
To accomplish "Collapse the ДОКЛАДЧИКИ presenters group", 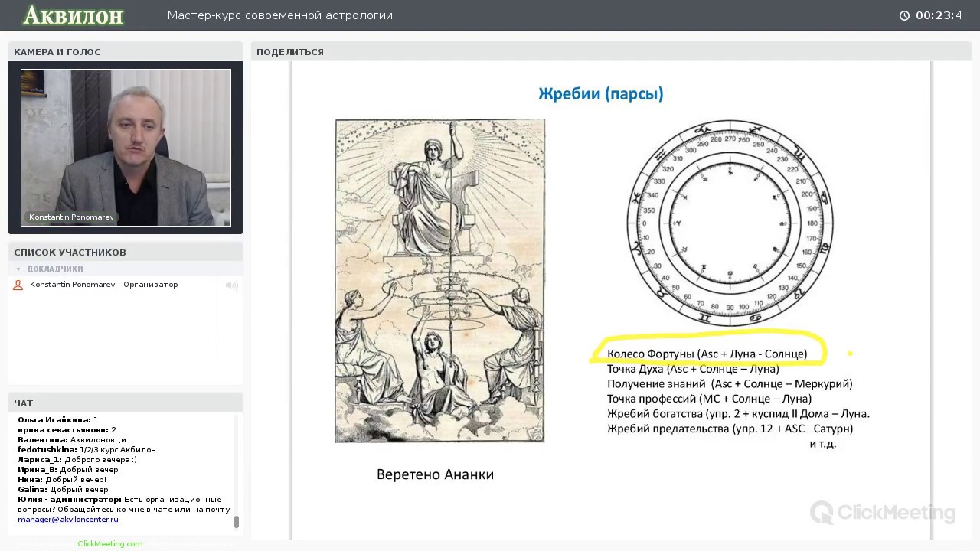I will pos(18,269).
